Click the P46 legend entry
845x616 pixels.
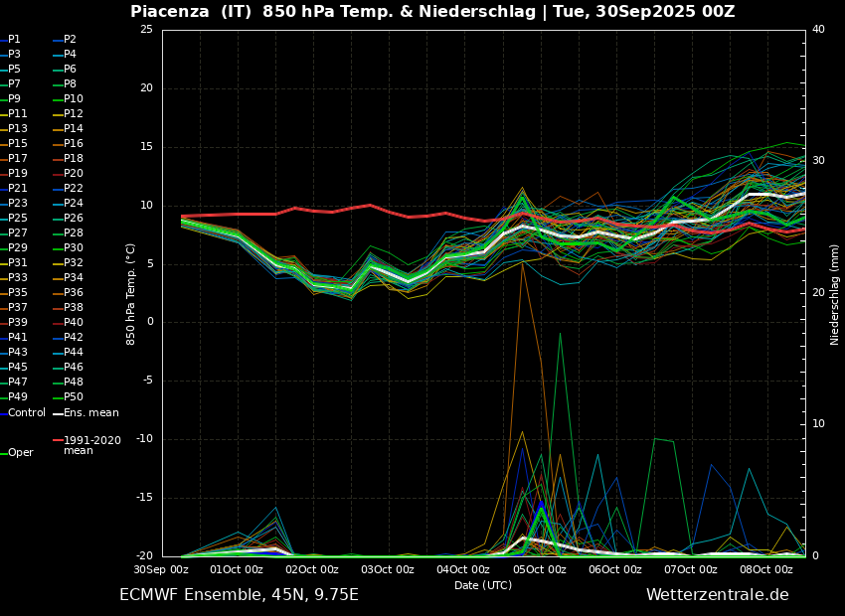(73, 368)
